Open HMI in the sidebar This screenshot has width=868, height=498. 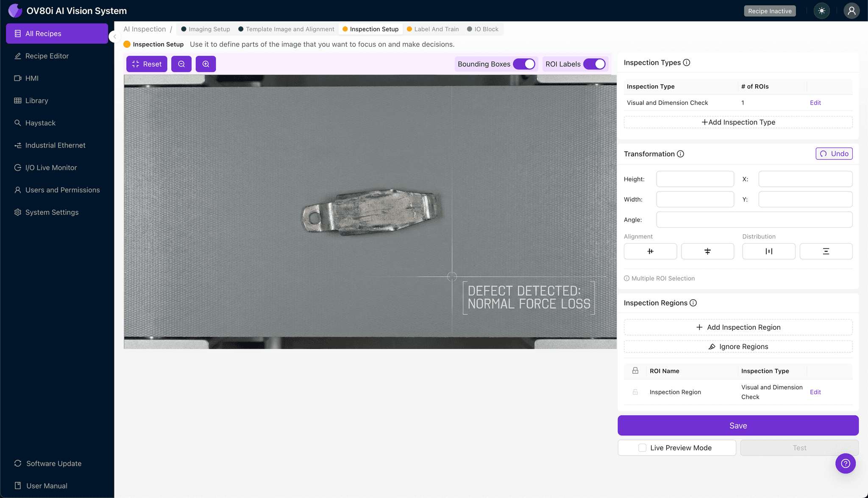(57, 78)
